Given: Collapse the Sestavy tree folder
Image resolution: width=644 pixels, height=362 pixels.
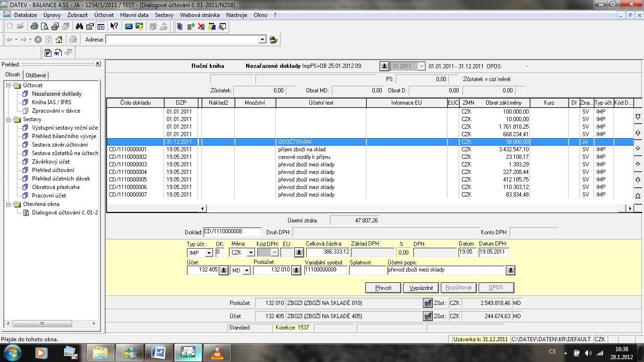Looking at the screenshot, I should 8,119.
